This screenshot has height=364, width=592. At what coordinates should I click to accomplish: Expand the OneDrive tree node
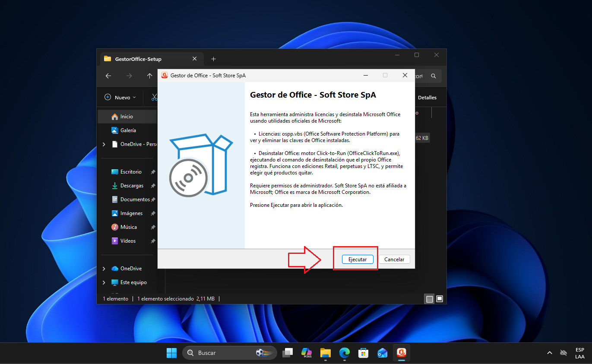104,269
